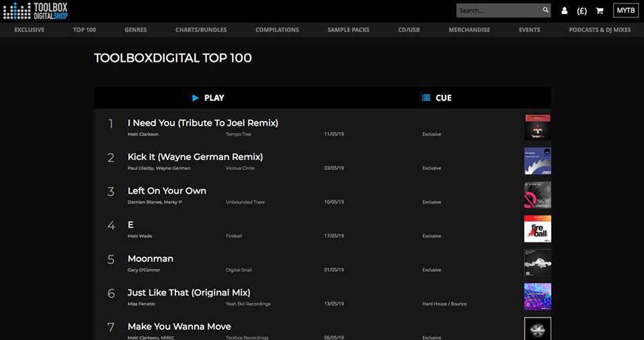Open the GENRES menu

pos(136,30)
